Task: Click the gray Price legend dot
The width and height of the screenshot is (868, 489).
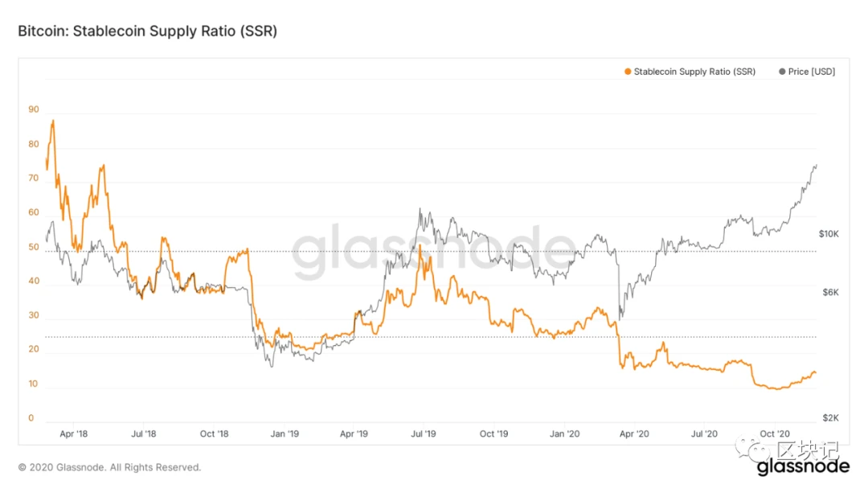Action: pos(782,72)
